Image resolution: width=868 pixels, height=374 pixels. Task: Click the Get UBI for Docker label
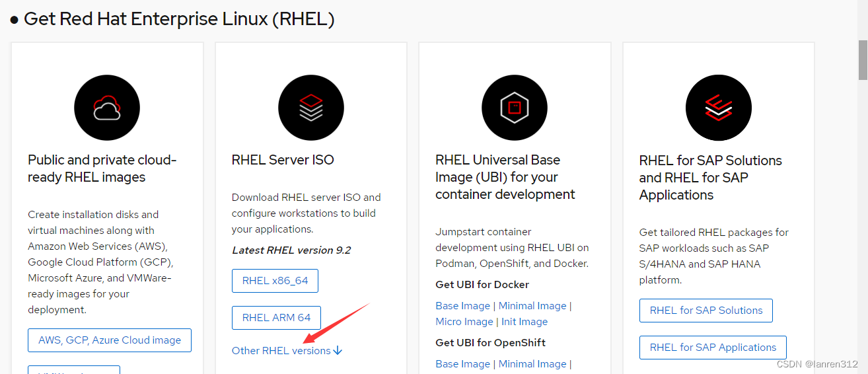coord(482,285)
